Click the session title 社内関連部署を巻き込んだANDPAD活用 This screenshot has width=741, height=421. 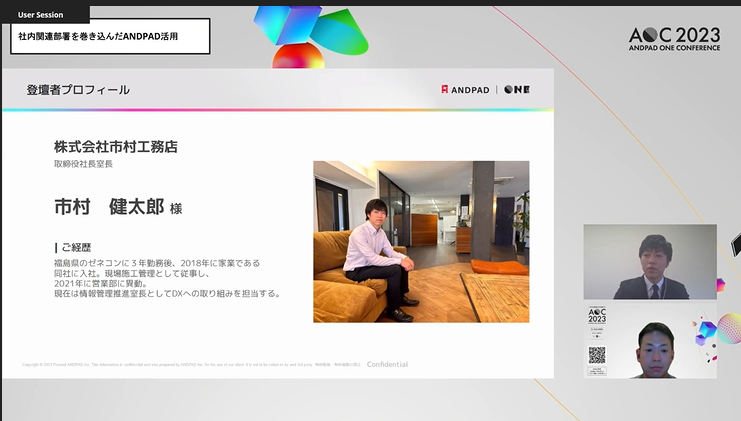pos(98,36)
